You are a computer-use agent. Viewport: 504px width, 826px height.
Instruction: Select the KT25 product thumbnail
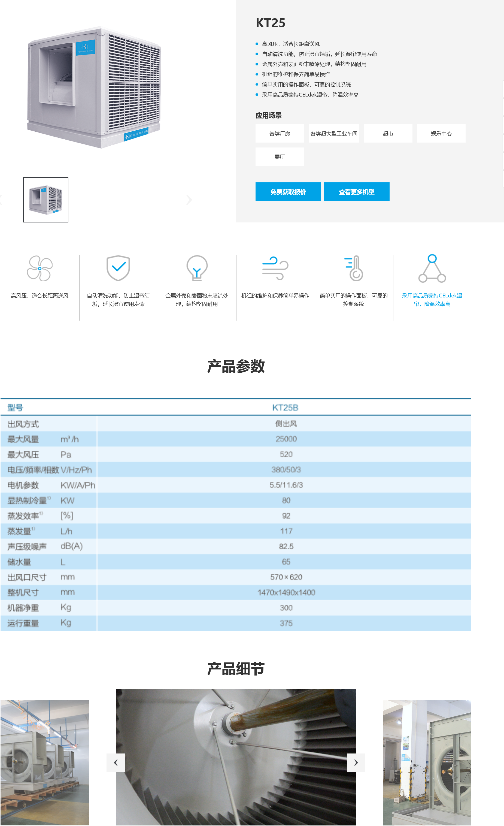click(45, 200)
